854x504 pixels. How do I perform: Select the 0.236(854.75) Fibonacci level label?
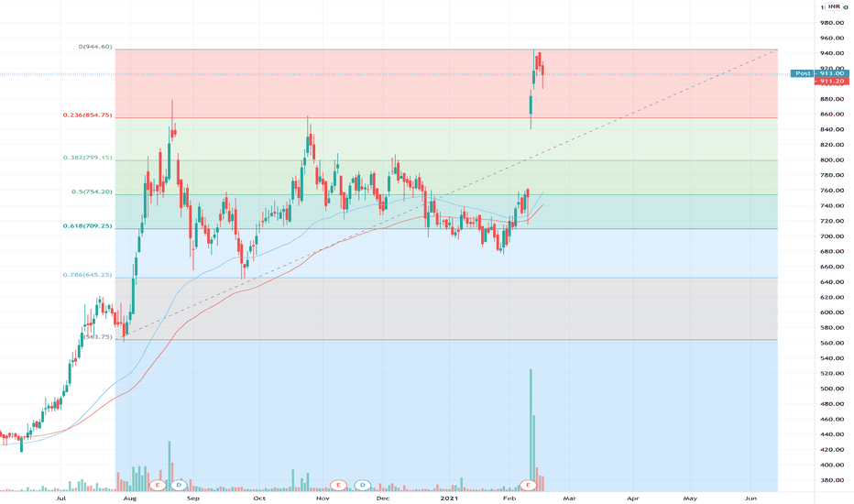88,115
